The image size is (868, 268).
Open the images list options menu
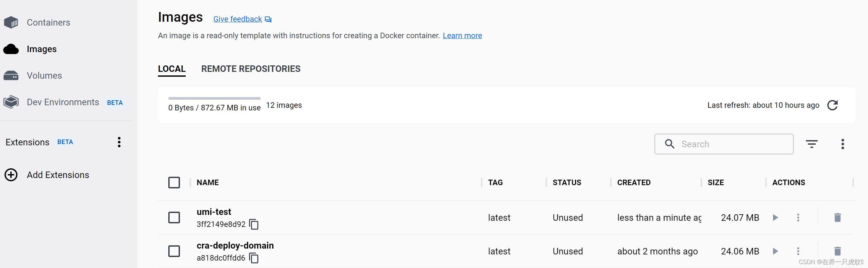[x=842, y=144]
